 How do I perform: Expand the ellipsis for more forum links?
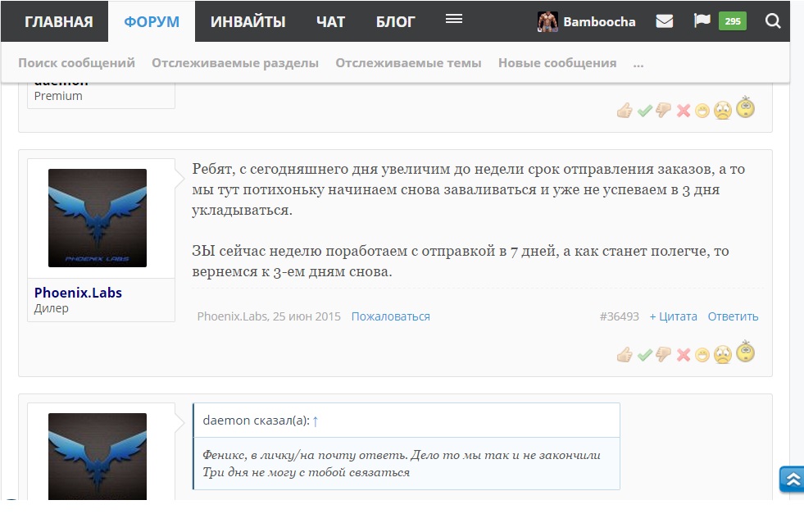pyautogui.click(x=638, y=63)
